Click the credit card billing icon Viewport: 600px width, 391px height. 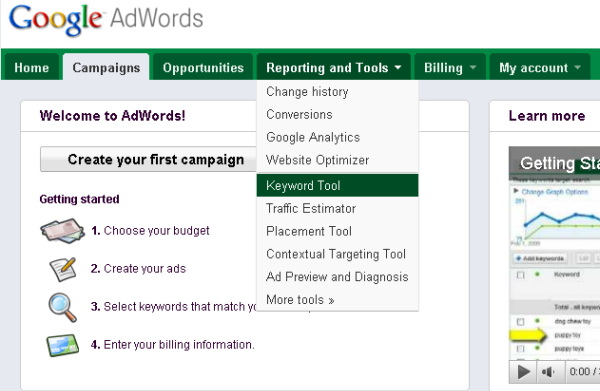pos(63,345)
